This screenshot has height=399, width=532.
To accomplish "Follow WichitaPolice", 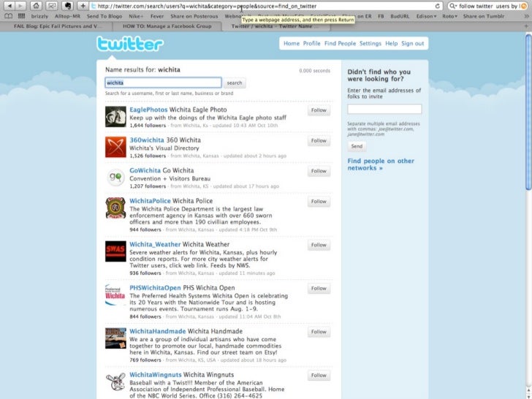I will (x=319, y=202).
